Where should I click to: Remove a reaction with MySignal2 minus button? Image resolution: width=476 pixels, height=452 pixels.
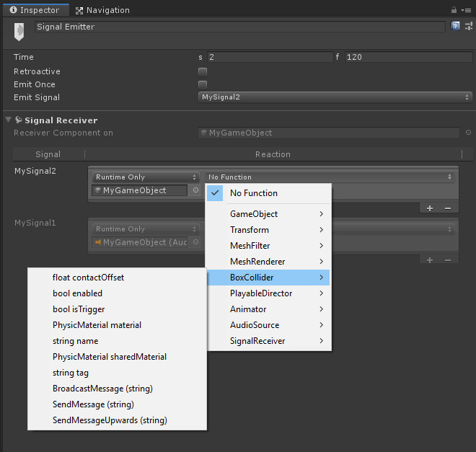coord(448,208)
